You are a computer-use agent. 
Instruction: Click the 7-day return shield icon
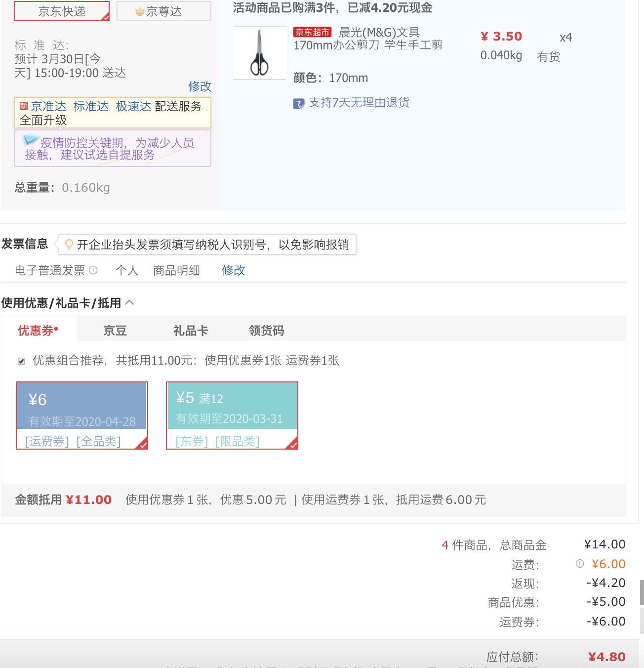pos(299,103)
